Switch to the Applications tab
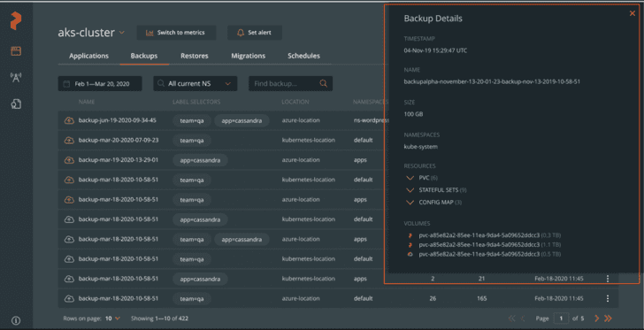This screenshot has width=644, height=330. pyautogui.click(x=88, y=56)
